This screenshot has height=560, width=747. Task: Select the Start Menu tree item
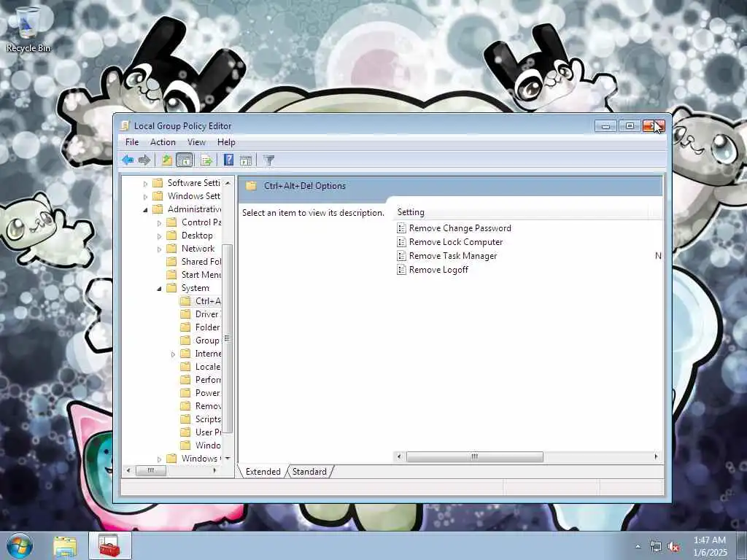[194, 275]
